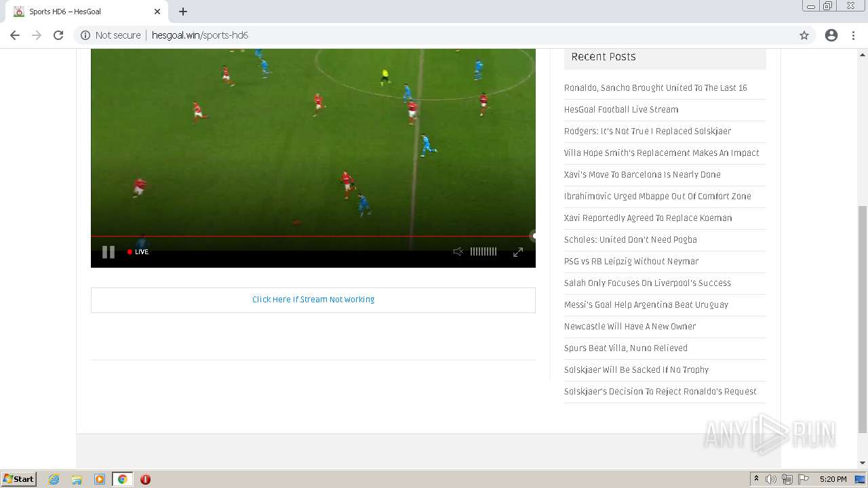The image size is (868, 488).
Task: Open Scholes: United Don't Need Pogba
Action: point(630,240)
